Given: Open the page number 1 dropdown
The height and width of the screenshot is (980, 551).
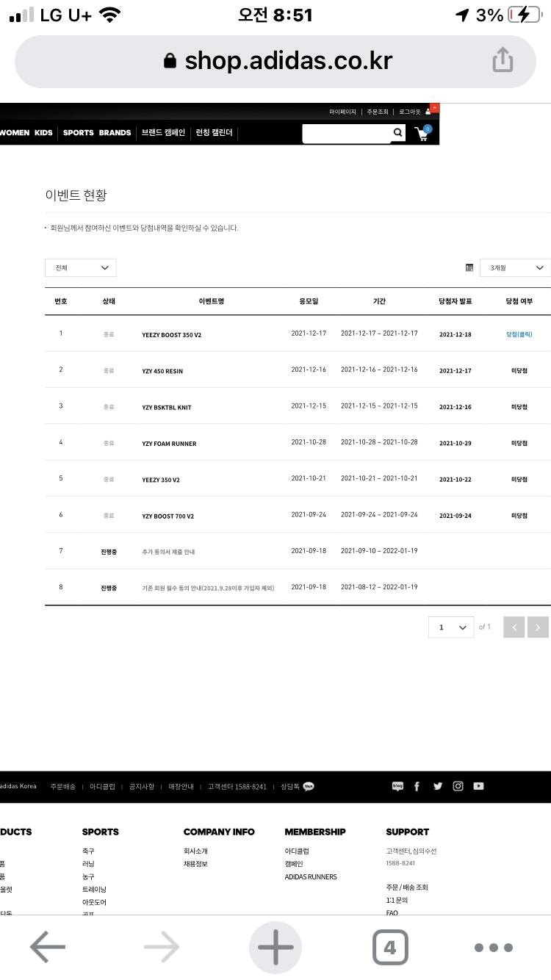Looking at the screenshot, I should pos(451,627).
